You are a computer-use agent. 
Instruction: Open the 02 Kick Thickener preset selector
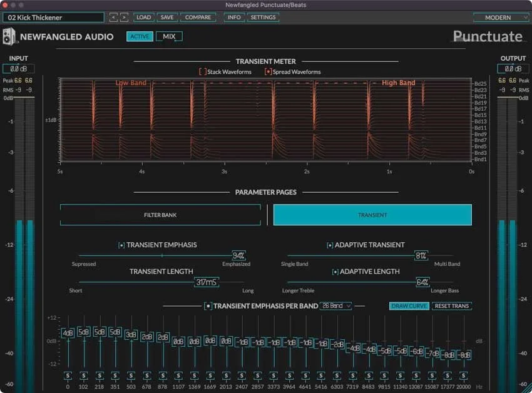[53, 18]
